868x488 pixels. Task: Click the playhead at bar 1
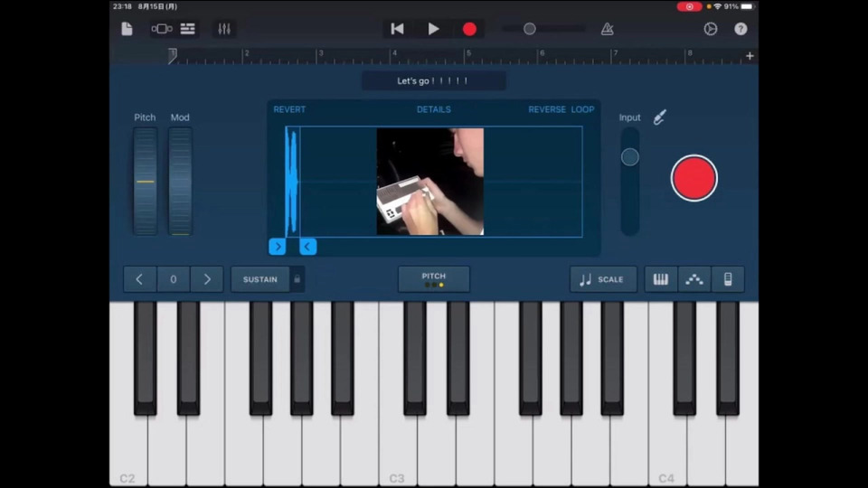pyautogui.click(x=173, y=56)
